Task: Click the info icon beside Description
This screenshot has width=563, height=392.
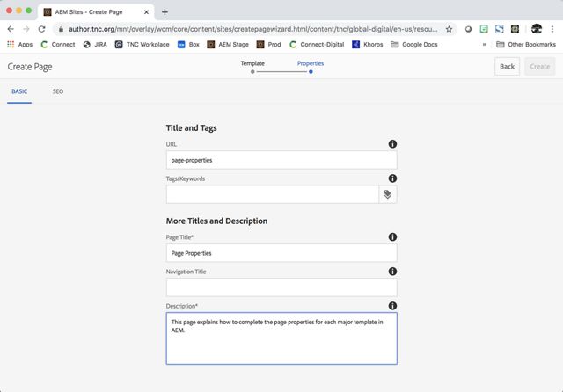Action: (392, 306)
